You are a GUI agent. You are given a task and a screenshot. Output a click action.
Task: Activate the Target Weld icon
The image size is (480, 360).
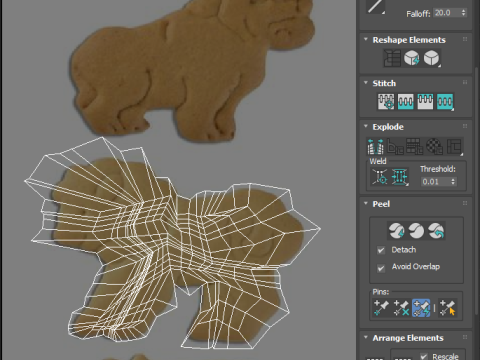pyautogui.click(x=380, y=176)
